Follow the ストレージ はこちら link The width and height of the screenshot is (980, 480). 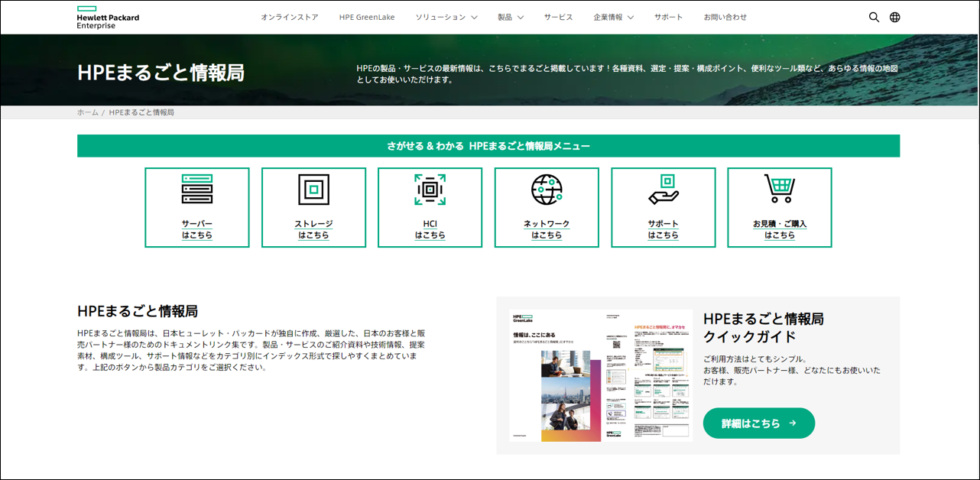[313, 229]
